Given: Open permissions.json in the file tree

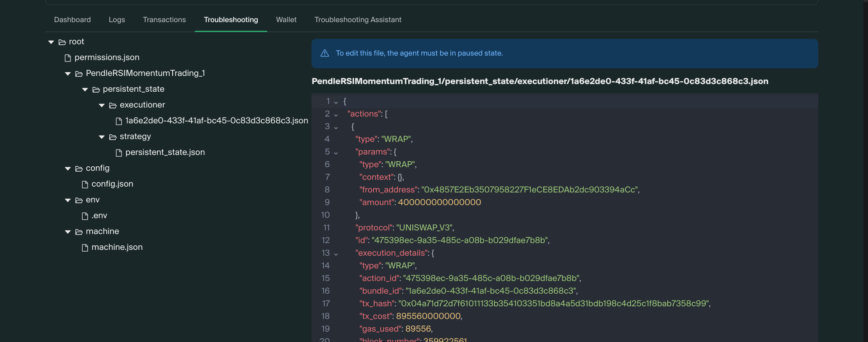Looking at the screenshot, I should (x=107, y=57).
